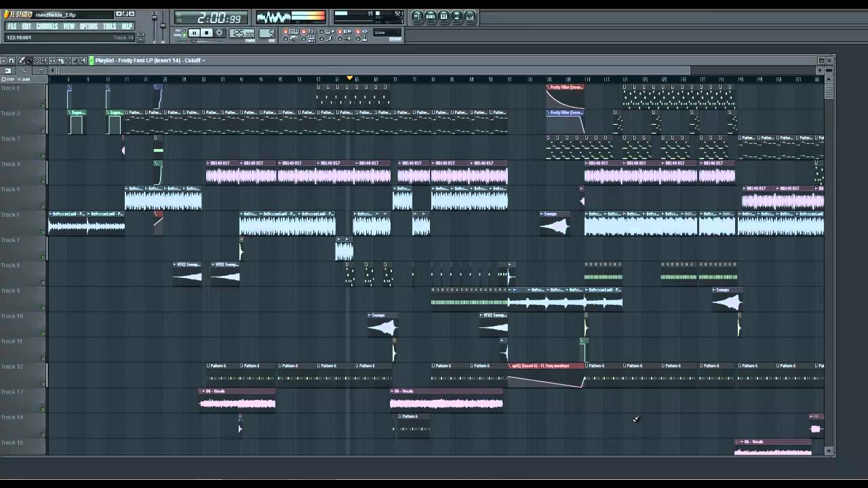Select the playlist slip tool
The width and height of the screenshot is (868, 488).
click(x=52, y=60)
